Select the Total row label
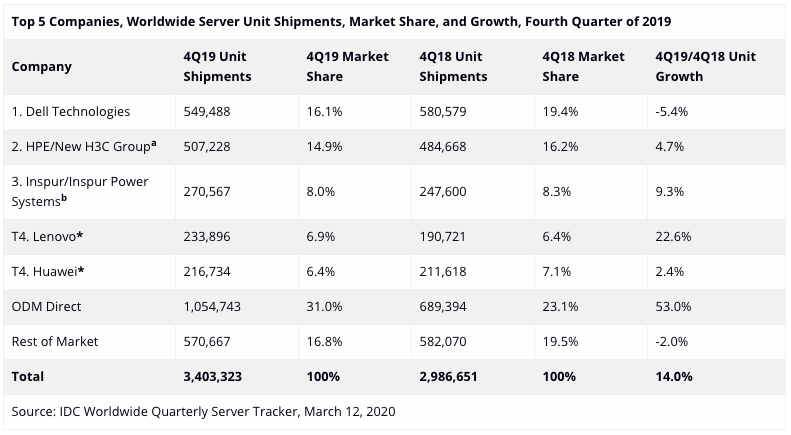The width and height of the screenshot is (791, 435). (29, 376)
